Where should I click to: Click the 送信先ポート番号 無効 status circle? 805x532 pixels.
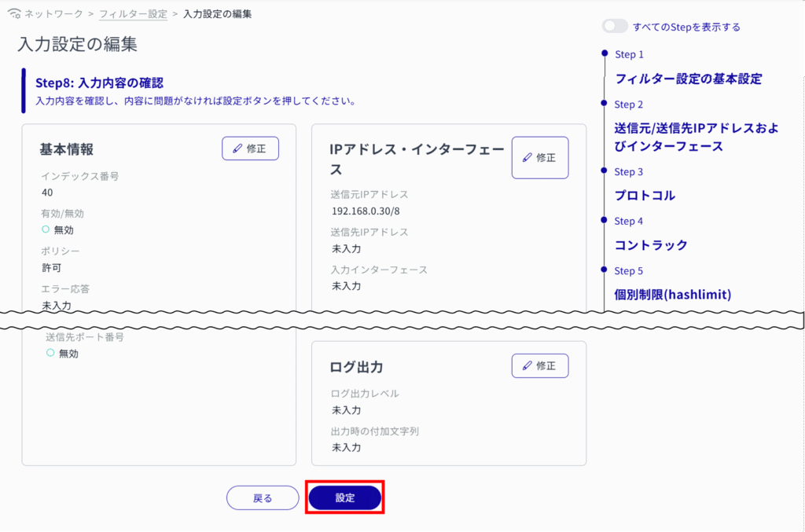pyautogui.click(x=50, y=354)
